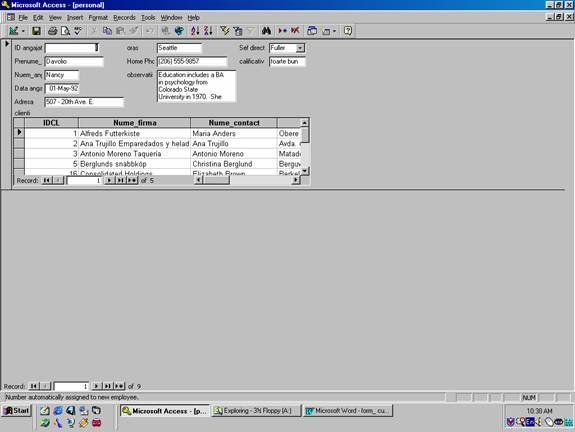This screenshot has width=575, height=432.
Task: Click the oras field showing Seattle
Action: 179,48
